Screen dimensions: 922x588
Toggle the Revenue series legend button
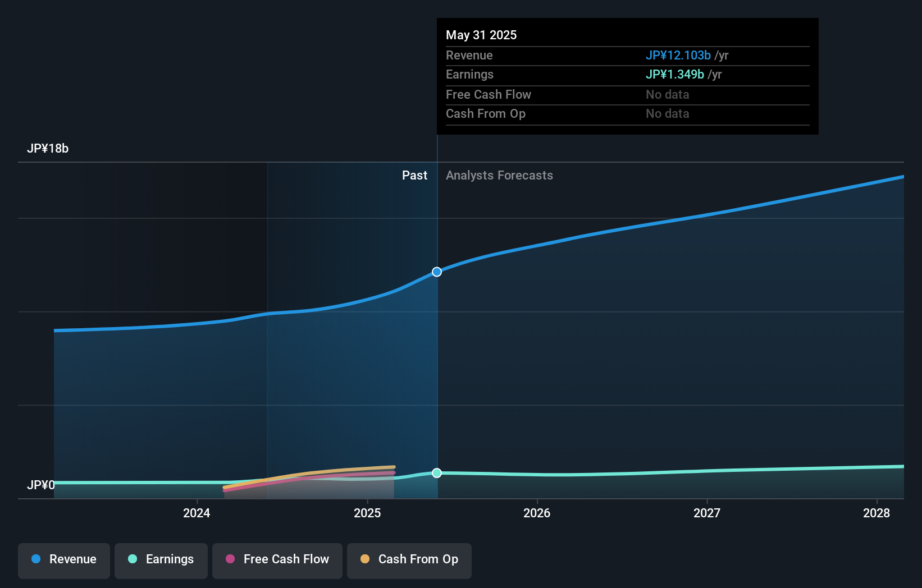tap(64, 561)
